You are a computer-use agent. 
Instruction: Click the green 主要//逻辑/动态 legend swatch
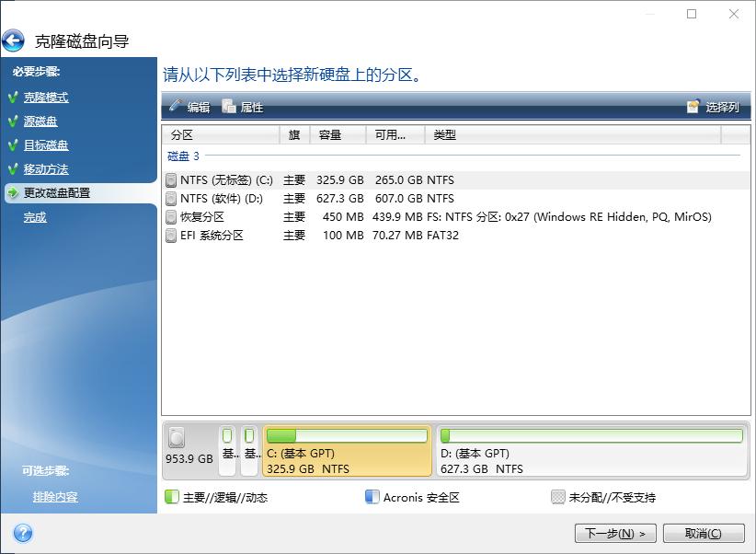(x=170, y=497)
